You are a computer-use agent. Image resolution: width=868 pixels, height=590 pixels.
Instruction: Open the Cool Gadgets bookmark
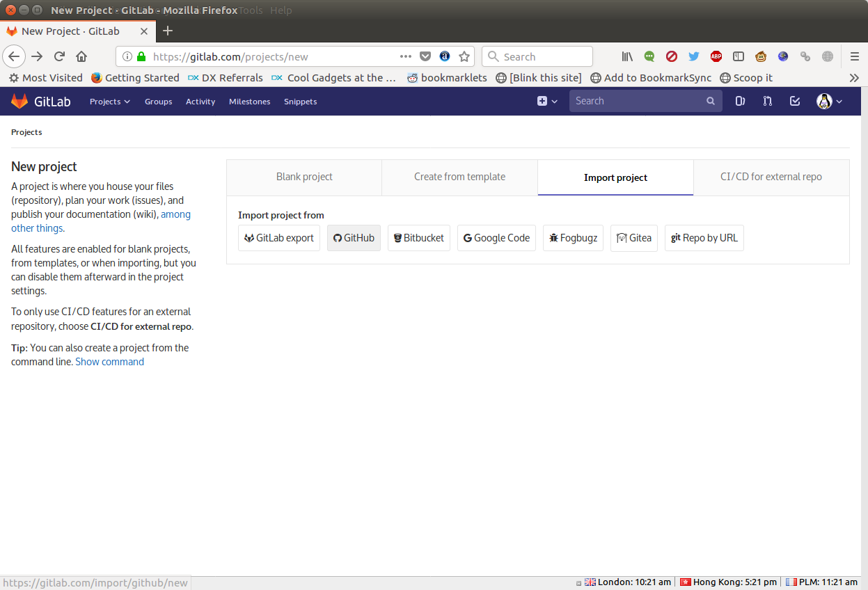pyautogui.click(x=334, y=78)
